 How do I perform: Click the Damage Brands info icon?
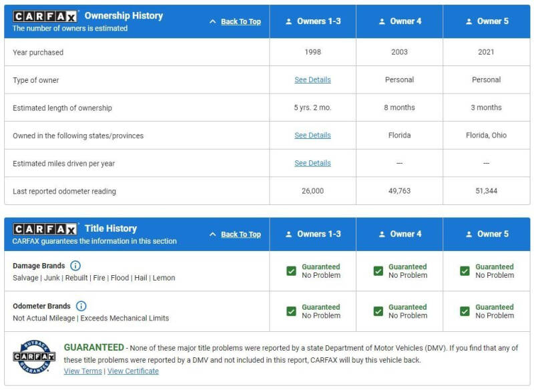tap(75, 266)
